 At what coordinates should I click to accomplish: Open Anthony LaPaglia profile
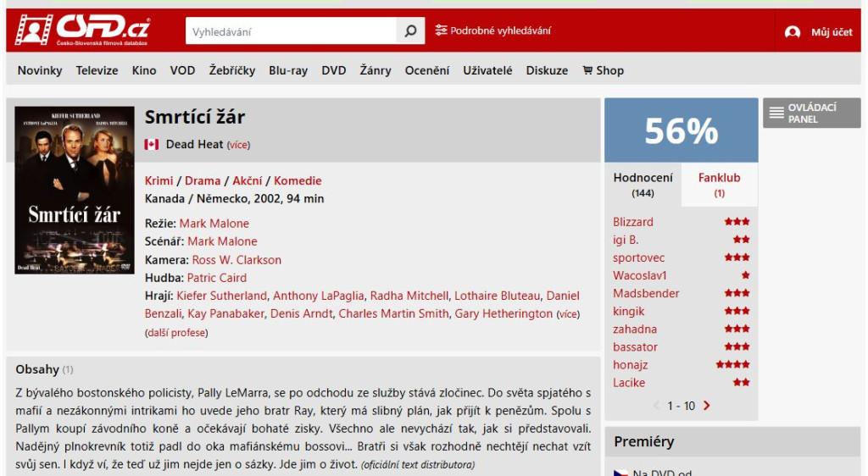[x=319, y=296]
